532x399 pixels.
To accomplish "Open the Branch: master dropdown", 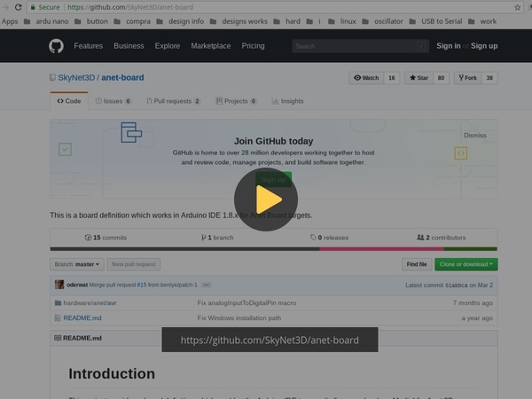I will click(77, 264).
